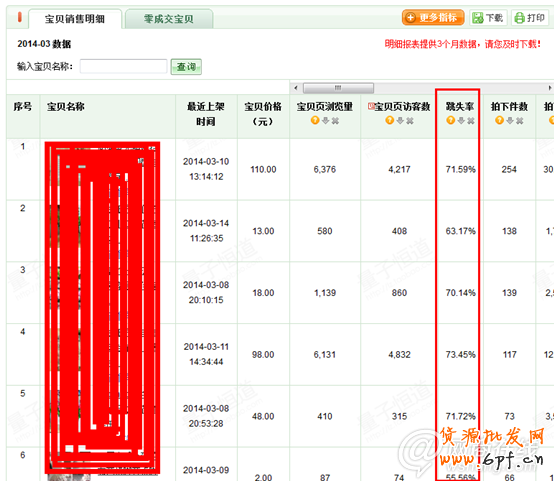Select date cell 2014-03-08 20:53:28
Screen dimensions: 554x481
pos(206,416)
